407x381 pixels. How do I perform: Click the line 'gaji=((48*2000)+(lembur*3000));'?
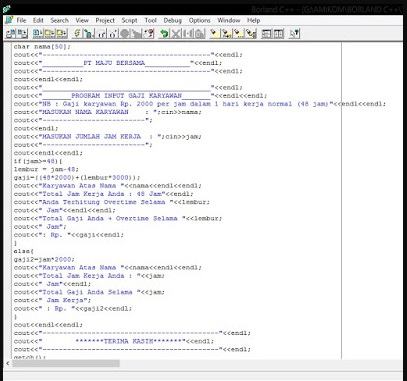coord(77,177)
